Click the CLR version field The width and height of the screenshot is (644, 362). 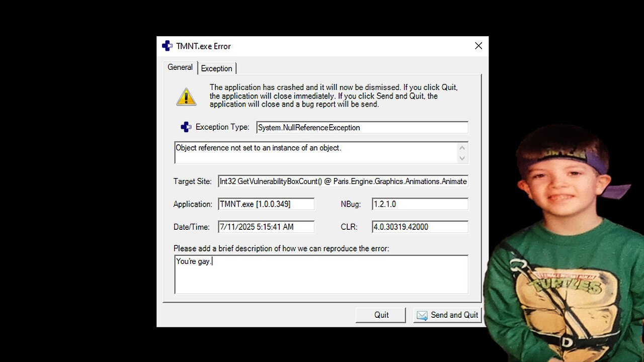(420, 227)
